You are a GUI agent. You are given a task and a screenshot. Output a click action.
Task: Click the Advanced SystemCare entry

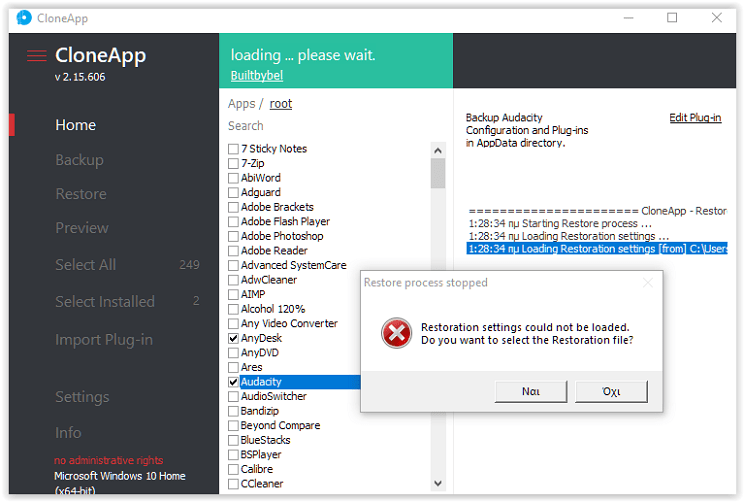pos(293,265)
